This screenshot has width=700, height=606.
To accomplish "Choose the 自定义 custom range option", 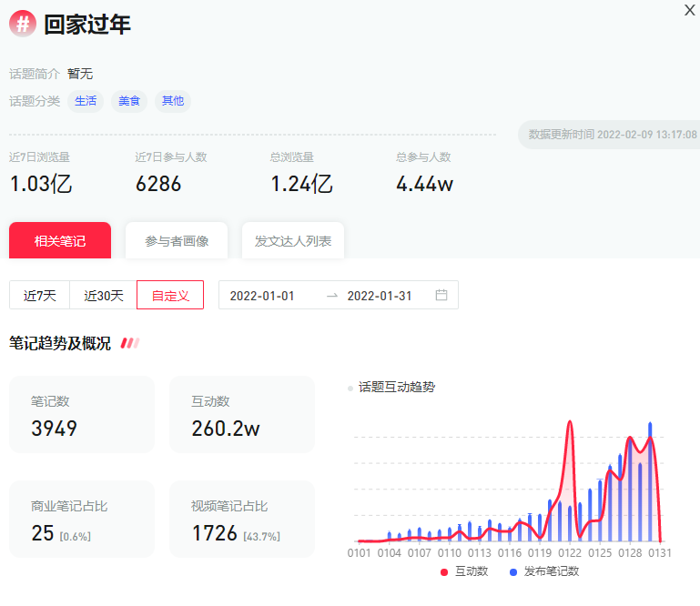I will (x=170, y=296).
